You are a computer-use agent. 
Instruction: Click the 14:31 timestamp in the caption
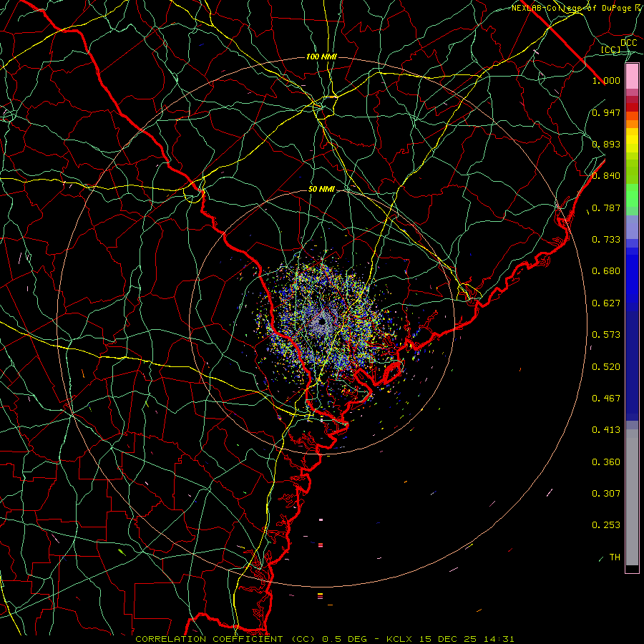click(499, 639)
